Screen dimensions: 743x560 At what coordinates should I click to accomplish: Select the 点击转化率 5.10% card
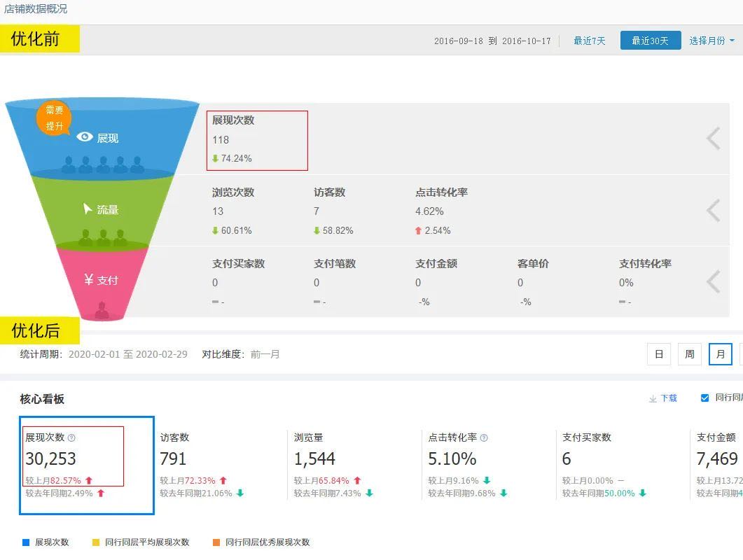489,465
